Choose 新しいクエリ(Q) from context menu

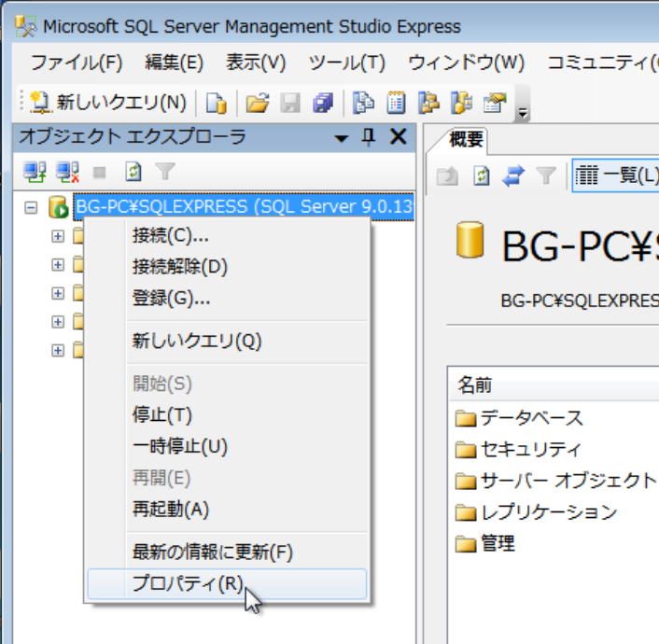tap(227, 342)
